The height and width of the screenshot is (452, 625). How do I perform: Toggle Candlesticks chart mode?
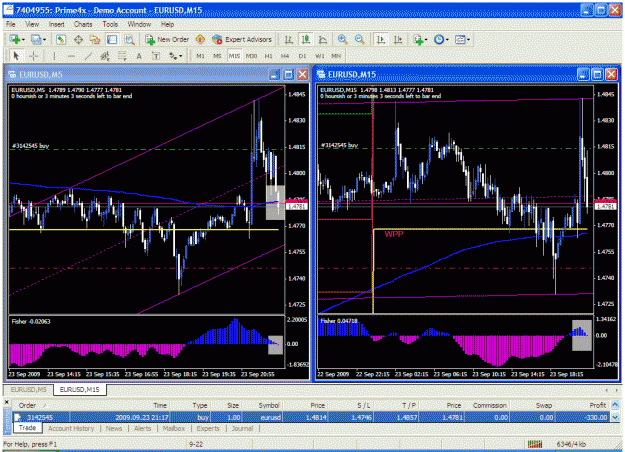coord(306,39)
